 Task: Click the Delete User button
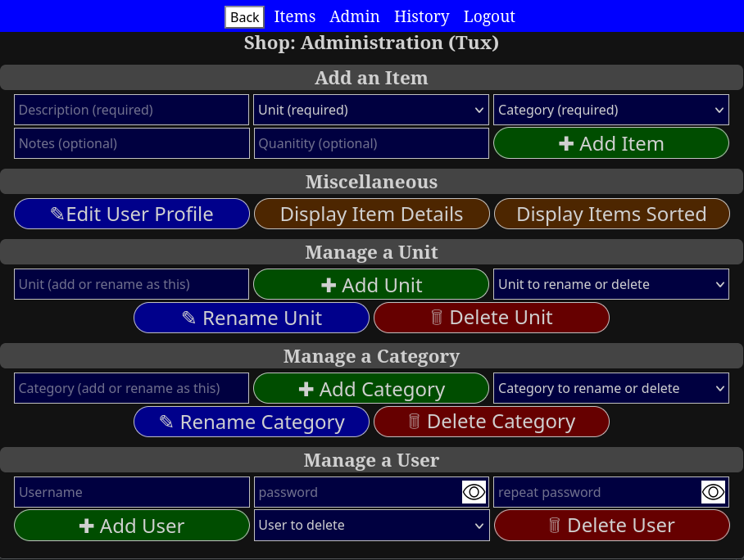pos(611,526)
